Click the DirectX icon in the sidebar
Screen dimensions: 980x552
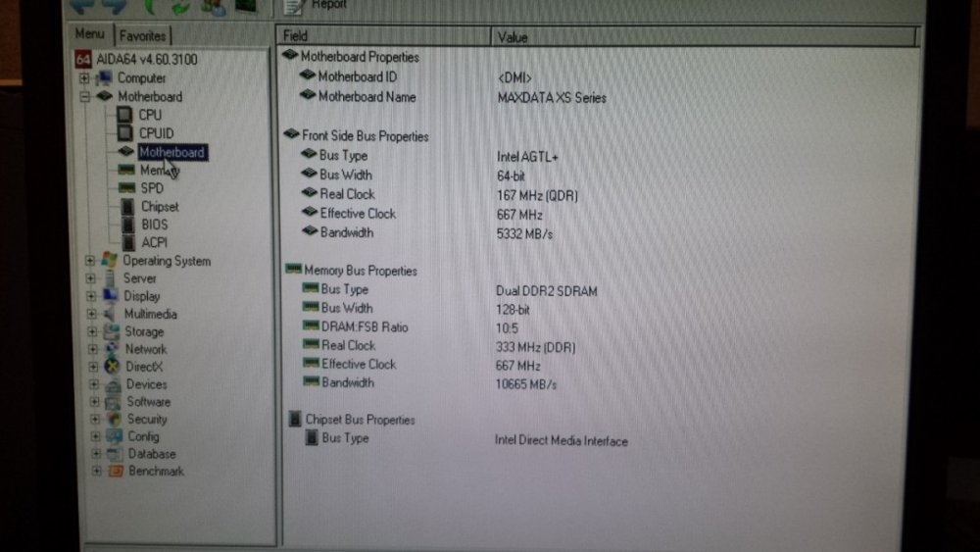(112, 367)
